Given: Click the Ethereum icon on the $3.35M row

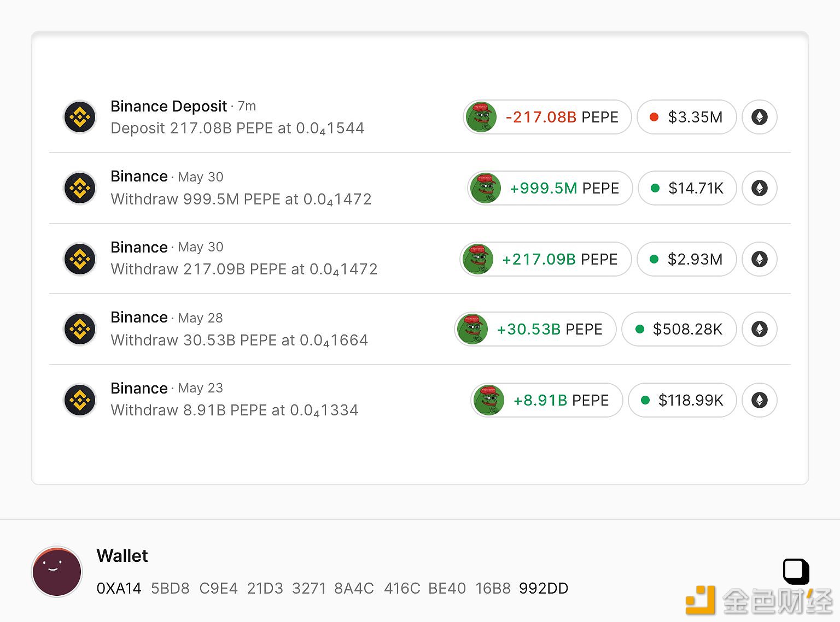Looking at the screenshot, I should (760, 117).
